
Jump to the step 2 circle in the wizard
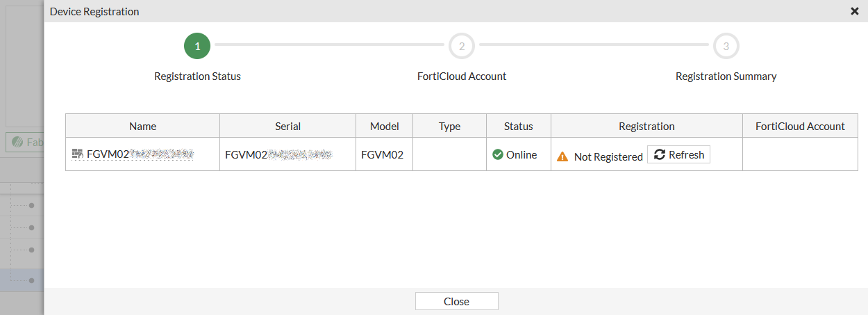point(462,47)
